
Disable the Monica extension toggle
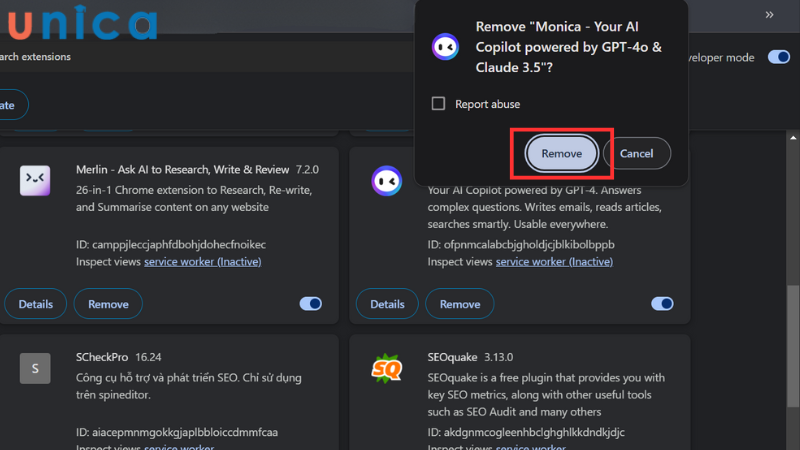coord(662,304)
